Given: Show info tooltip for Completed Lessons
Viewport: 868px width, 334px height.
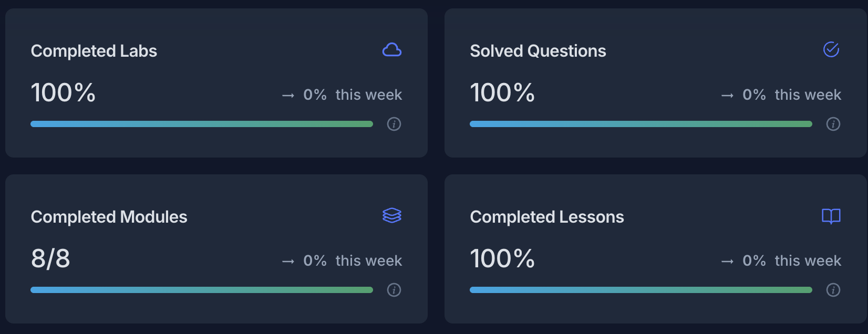Looking at the screenshot, I should [x=833, y=290].
